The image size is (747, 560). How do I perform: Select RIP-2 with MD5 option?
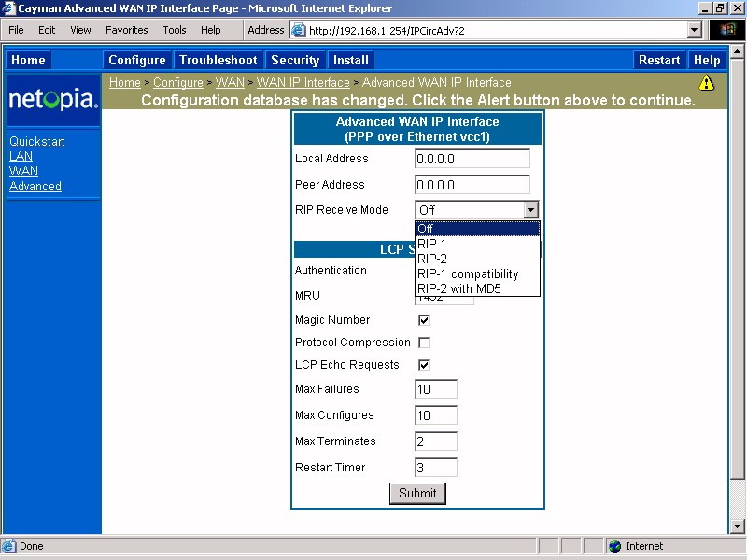pos(477,288)
